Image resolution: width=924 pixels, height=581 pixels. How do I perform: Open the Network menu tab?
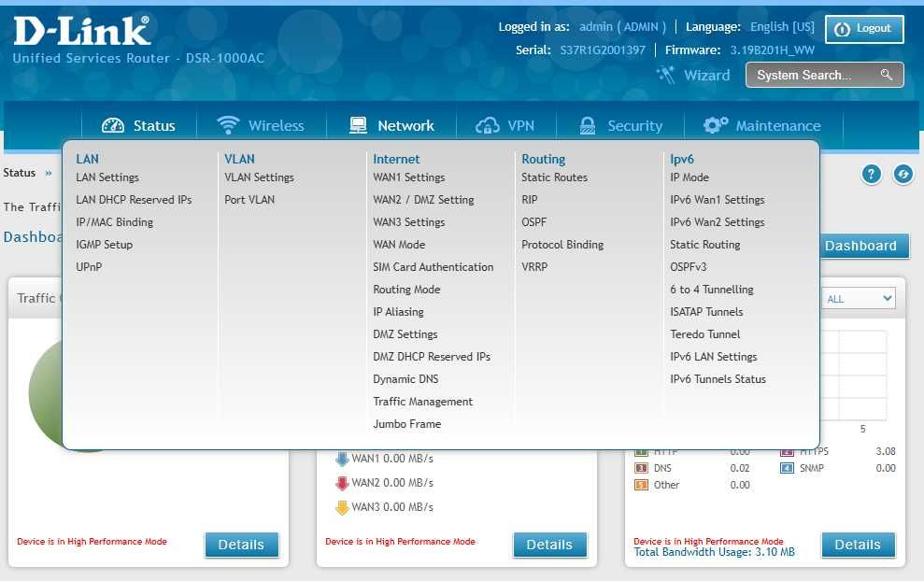click(391, 125)
